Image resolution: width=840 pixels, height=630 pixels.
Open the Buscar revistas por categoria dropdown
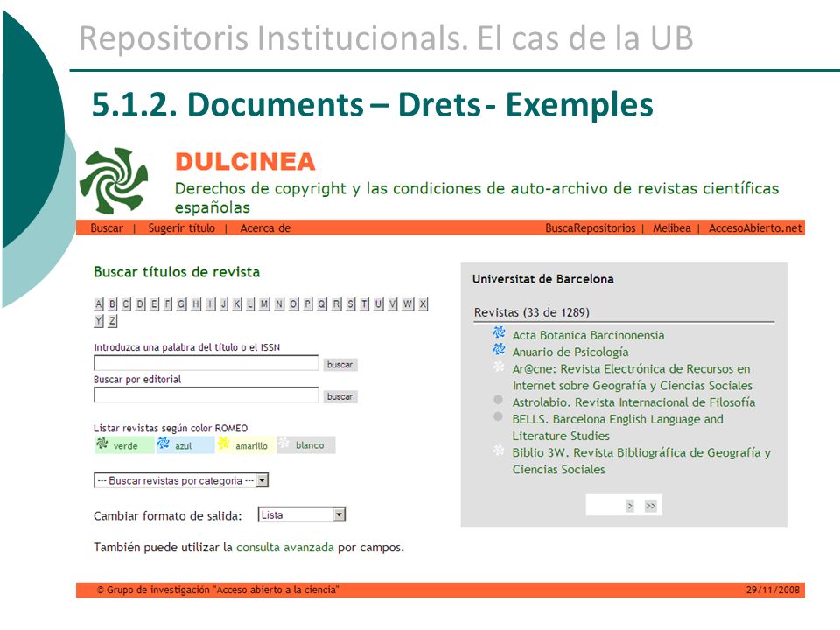pyautogui.click(x=181, y=480)
